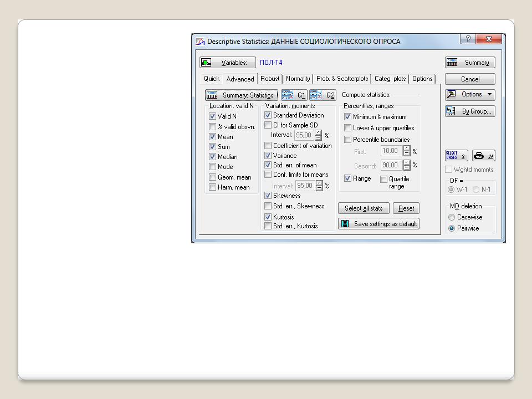
Task: Switch to the Advanced tab
Action: (240, 79)
